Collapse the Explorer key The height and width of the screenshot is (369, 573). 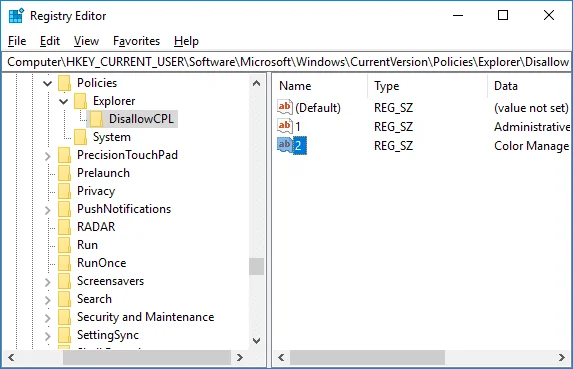click(x=64, y=101)
